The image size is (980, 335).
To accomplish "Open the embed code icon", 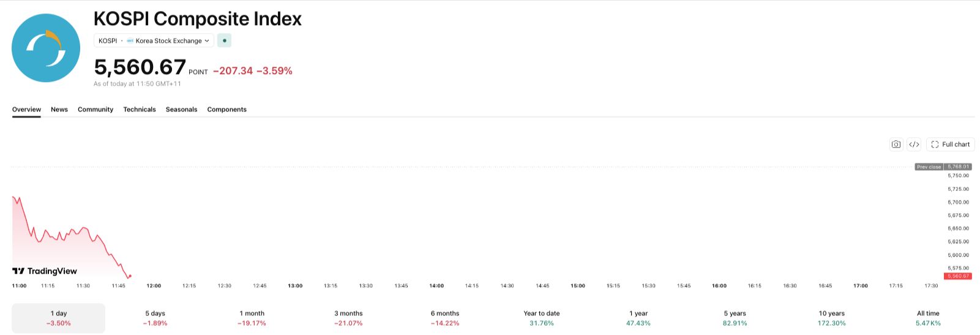I will (914, 145).
